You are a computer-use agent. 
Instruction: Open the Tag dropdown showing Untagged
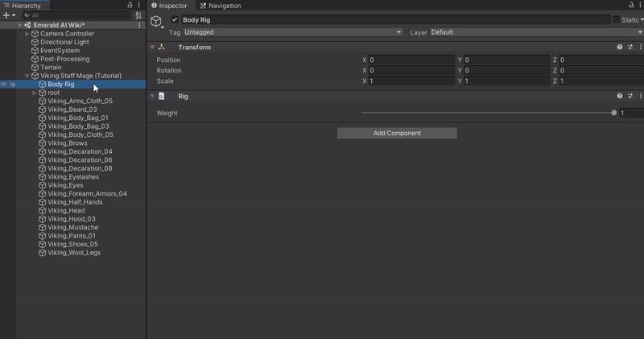293,32
